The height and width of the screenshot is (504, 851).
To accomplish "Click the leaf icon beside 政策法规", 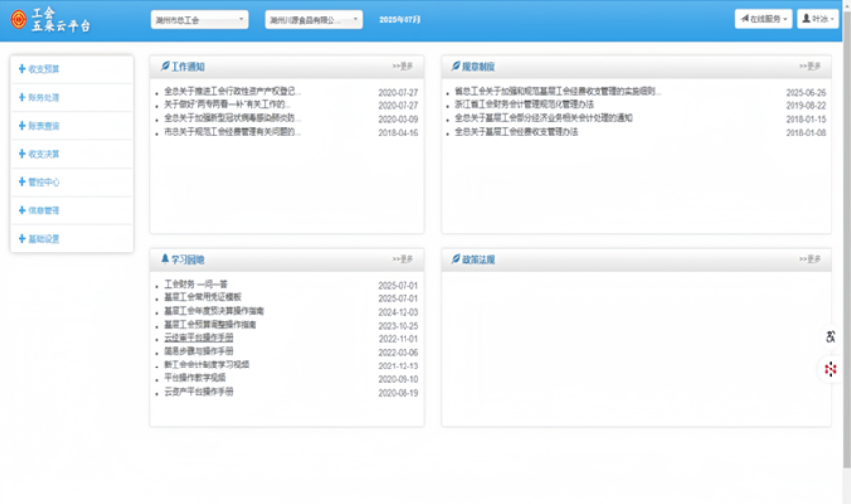I will [455, 260].
